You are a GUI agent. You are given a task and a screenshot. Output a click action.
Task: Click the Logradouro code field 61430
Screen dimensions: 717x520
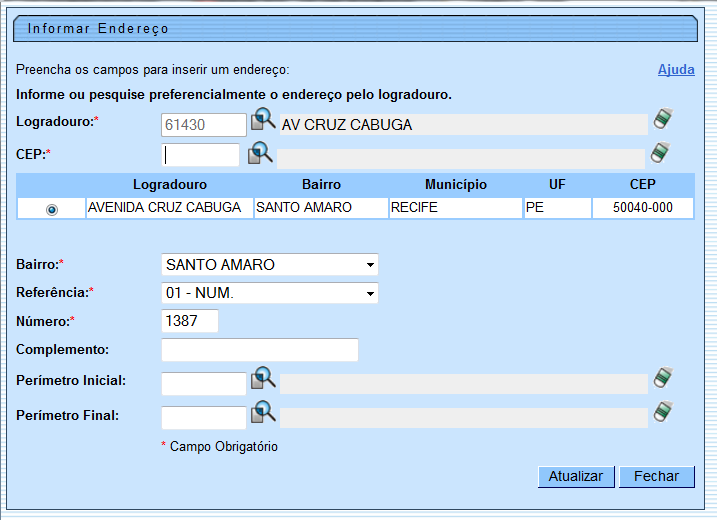pyautogui.click(x=203, y=124)
